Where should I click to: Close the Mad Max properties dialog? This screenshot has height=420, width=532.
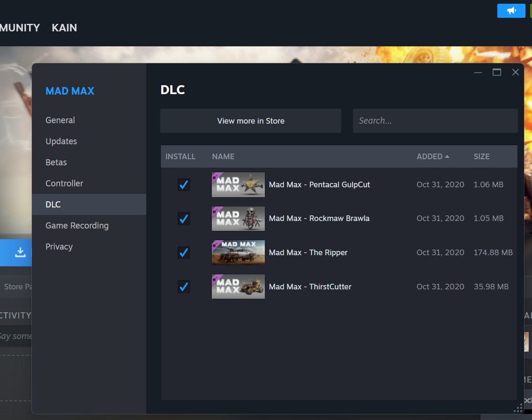pos(516,72)
